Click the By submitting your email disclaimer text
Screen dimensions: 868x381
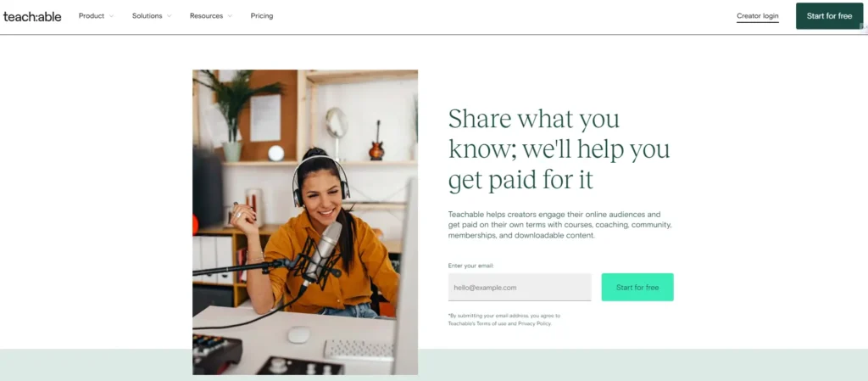click(504, 320)
